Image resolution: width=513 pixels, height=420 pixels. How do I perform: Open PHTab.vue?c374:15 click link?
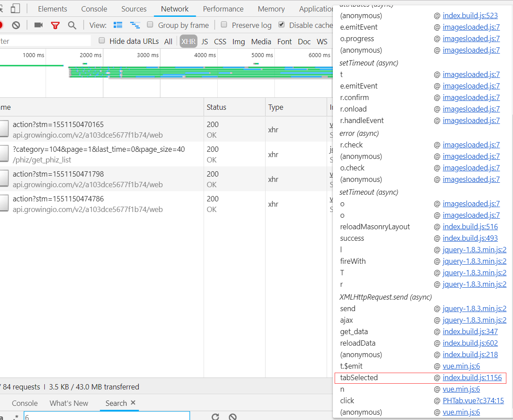pos(473,401)
